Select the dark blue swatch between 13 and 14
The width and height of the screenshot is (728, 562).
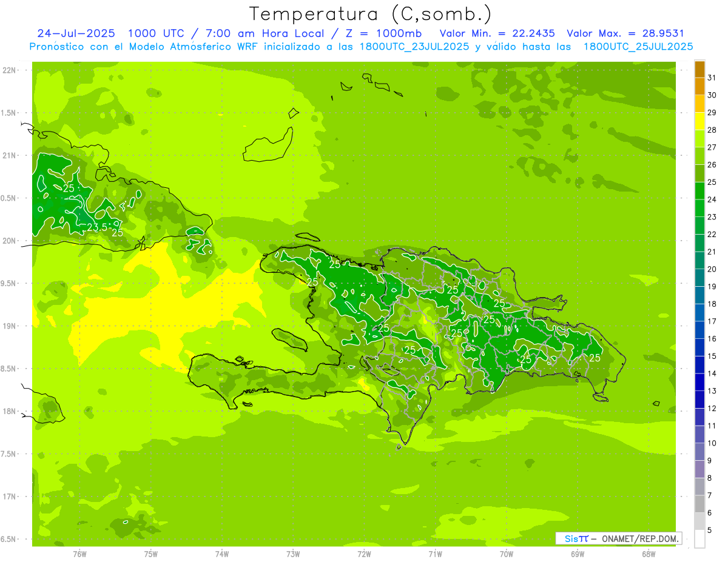pyautogui.click(x=699, y=383)
